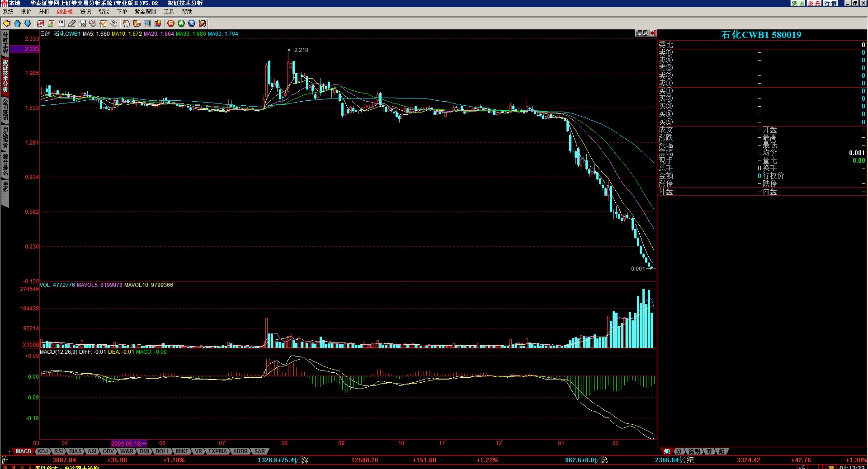Click the blue down arrow toolbar icon
Viewport: 868px width, 469px height.
click(28, 23)
